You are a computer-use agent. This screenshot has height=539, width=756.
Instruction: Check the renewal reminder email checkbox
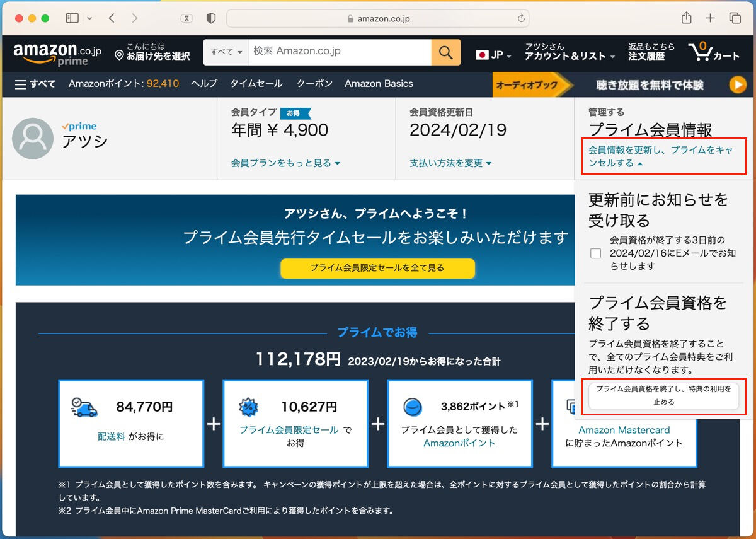[595, 253]
